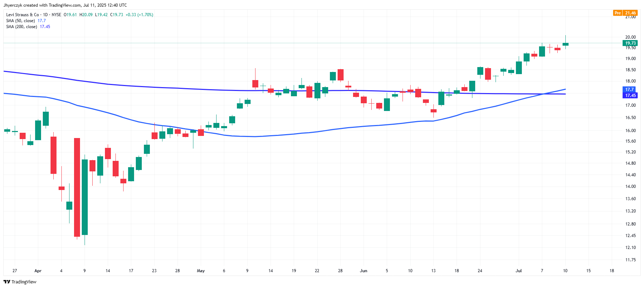The width and height of the screenshot is (644, 288).
Task: Click the C19.73 close value in header
Action: [117, 15]
